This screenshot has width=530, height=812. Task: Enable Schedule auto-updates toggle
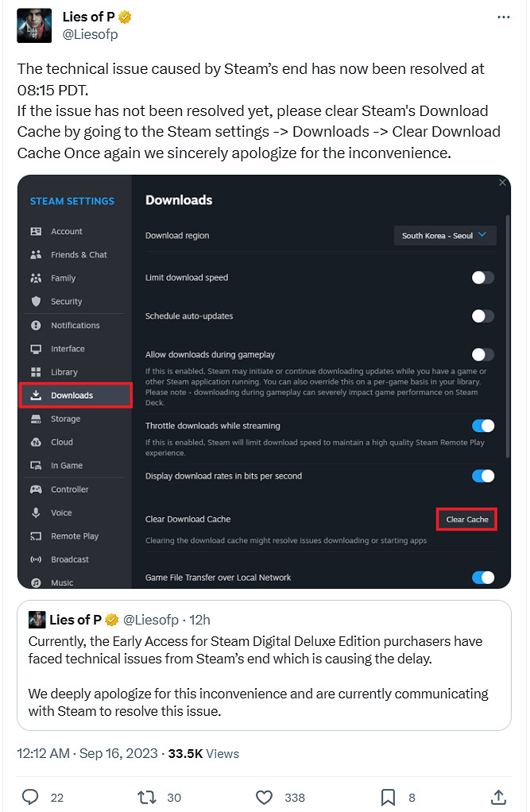482,316
